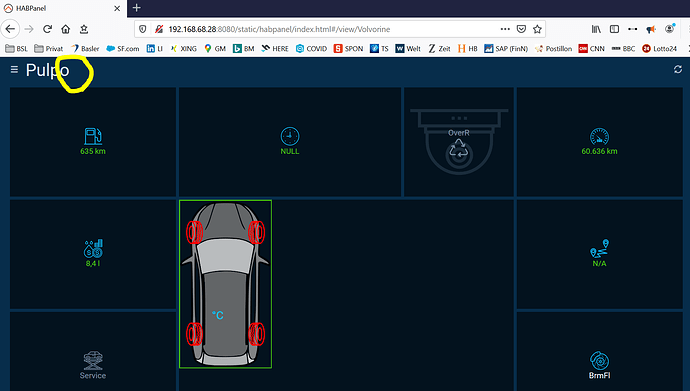Select the front right tire

point(256,232)
